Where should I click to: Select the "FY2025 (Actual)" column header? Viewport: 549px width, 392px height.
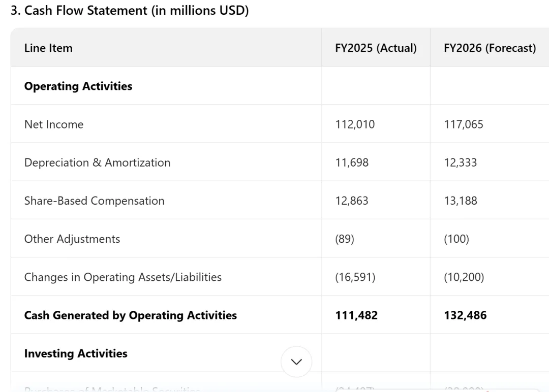coord(376,48)
